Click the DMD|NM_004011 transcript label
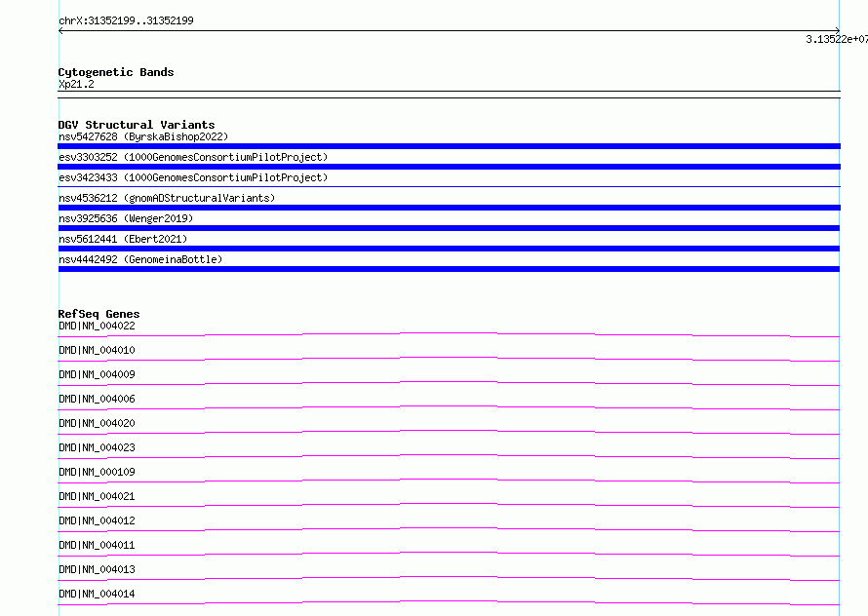This screenshot has height=616, width=868. [x=97, y=545]
